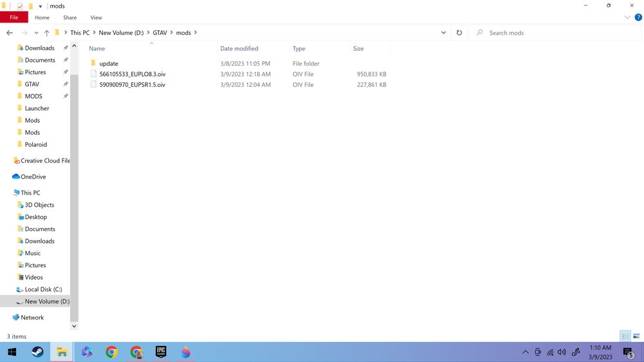Open the Polaroid folder in sidebar
Image resolution: width=644 pixels, height=362 pixels.
pyautogui.click(x=35, y=145)
